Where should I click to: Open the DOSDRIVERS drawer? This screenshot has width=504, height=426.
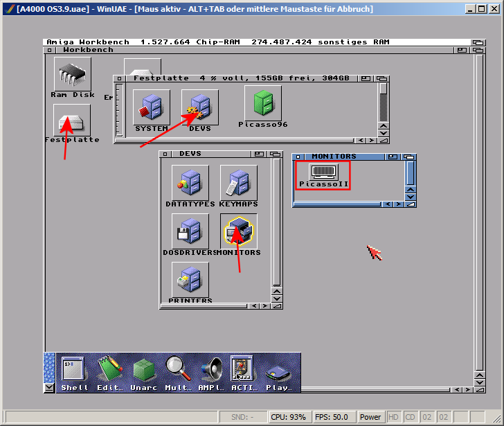coord(190,231)
